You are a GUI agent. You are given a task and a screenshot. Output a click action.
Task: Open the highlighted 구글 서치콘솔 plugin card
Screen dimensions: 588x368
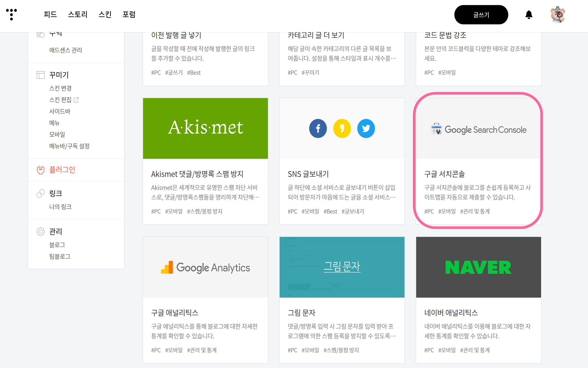click(478, 160)
